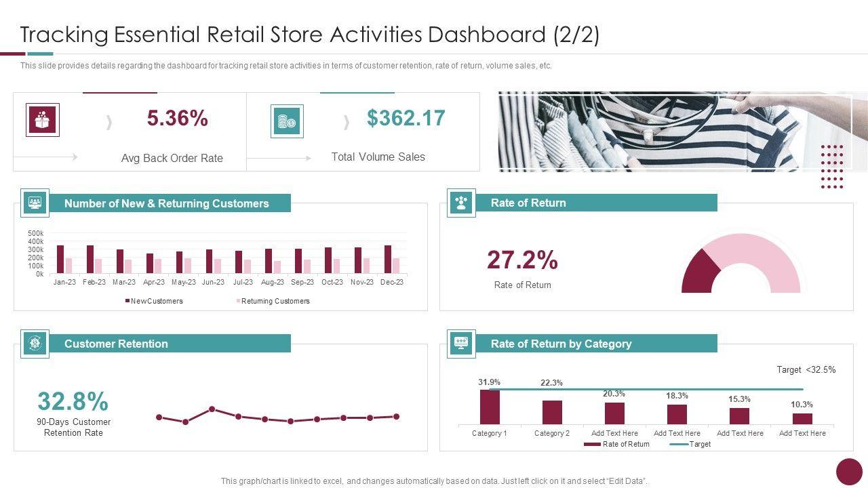Screen dimensions: 868x488
Task: Click the Apr-23 axis label
Action: point(154,282)
